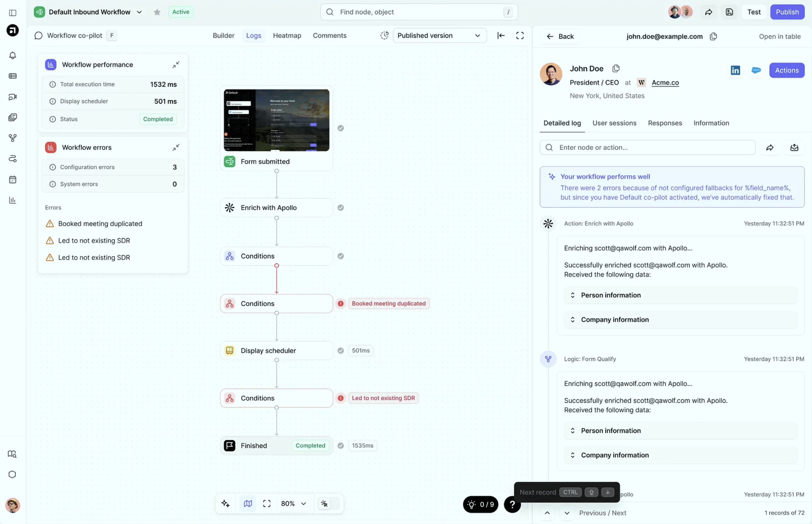Open John Doe's LinkedIn profile icon
Viewport: 812px width, 524px height.
pos(735,70)
